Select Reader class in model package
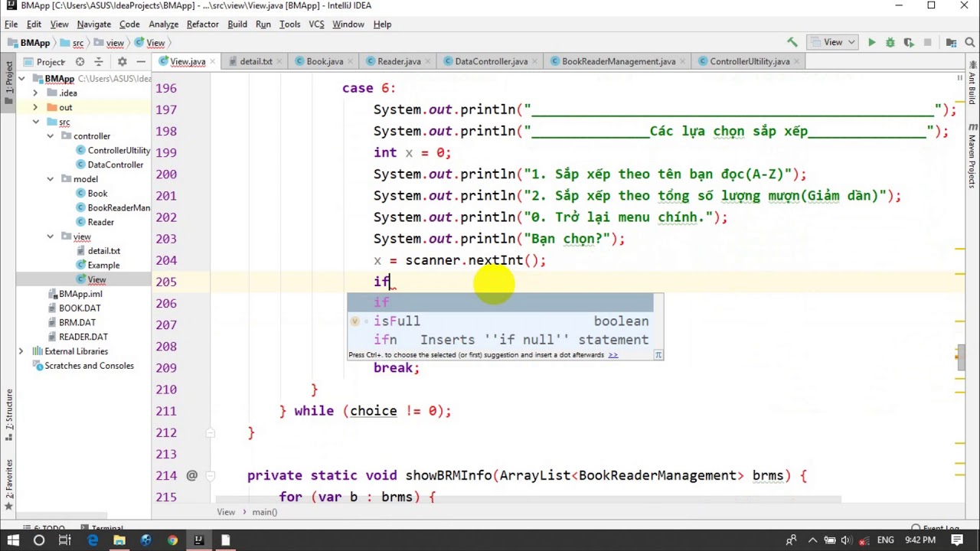The image size is (980, 551). point(100,222)
